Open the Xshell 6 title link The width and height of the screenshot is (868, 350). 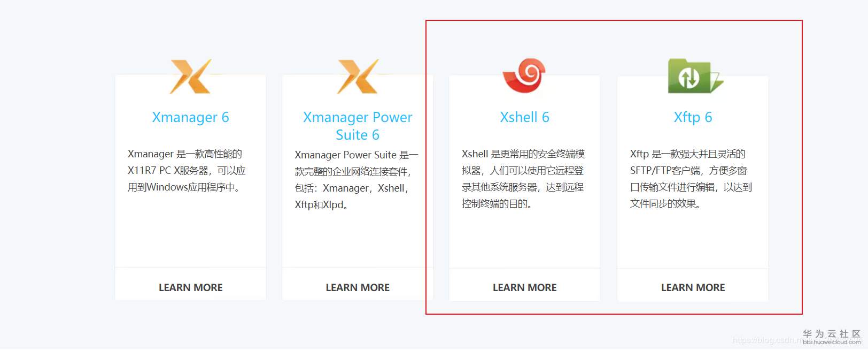coord(524,117)
